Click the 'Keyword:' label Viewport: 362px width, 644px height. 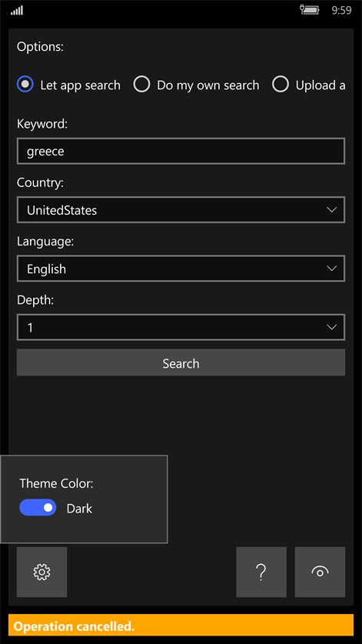[x=42, y=124]
